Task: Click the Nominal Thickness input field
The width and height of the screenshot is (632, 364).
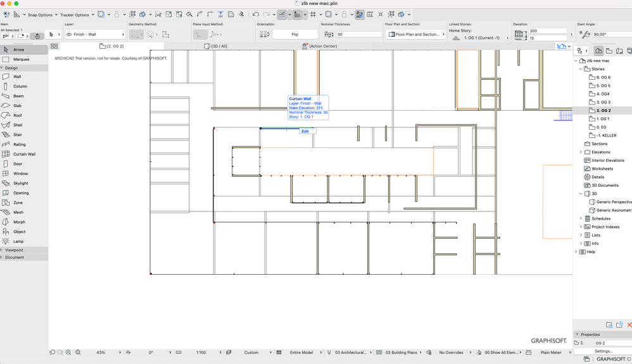Action: point(358,35)
